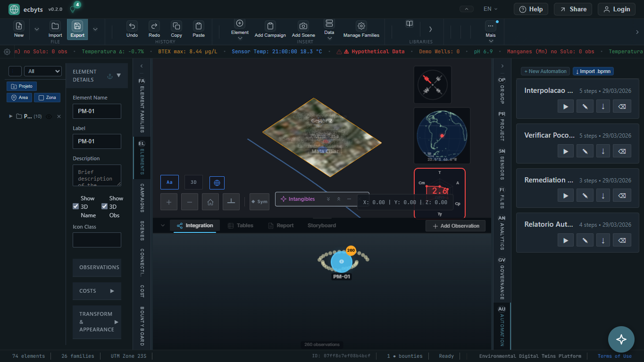
Task: Open the Campaigns side tab
Action: (142, 197)
